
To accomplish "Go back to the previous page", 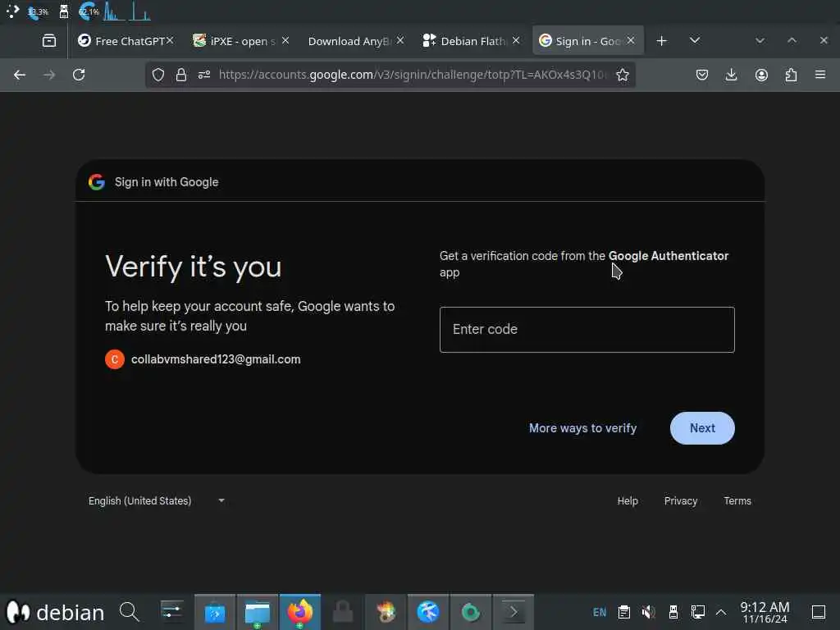I will tap(20, 75).
